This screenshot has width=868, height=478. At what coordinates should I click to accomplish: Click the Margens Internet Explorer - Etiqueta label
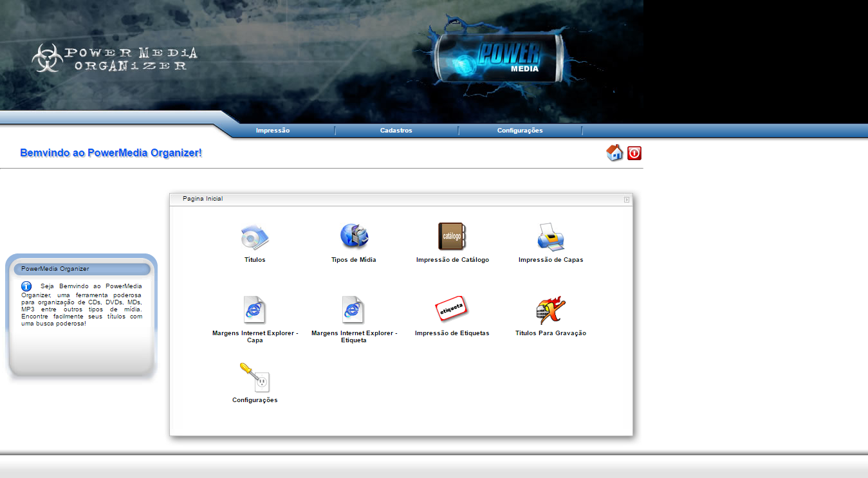354,336
